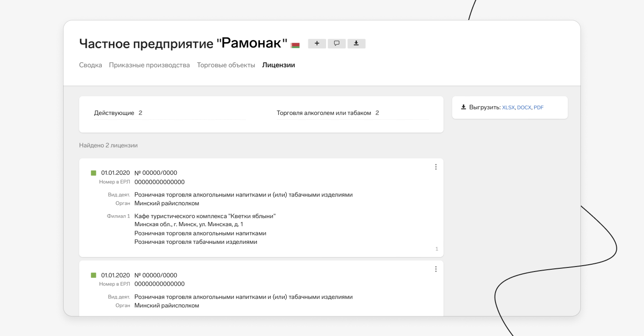Filter by Торговля алкоголем или табаком

(352, 113)
